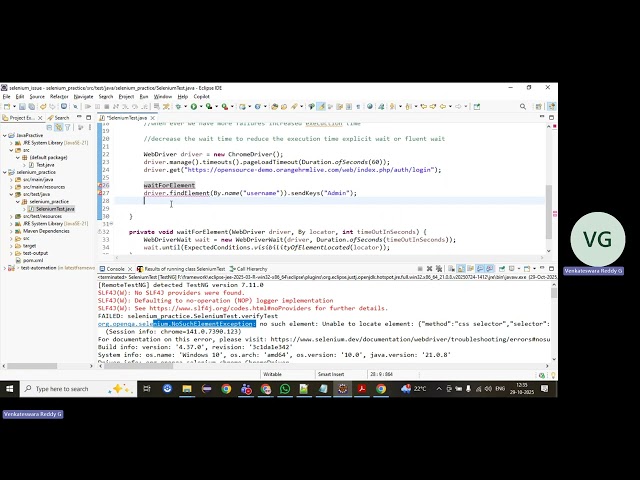Open Adobe Acrobat from the taskbar

362,389
